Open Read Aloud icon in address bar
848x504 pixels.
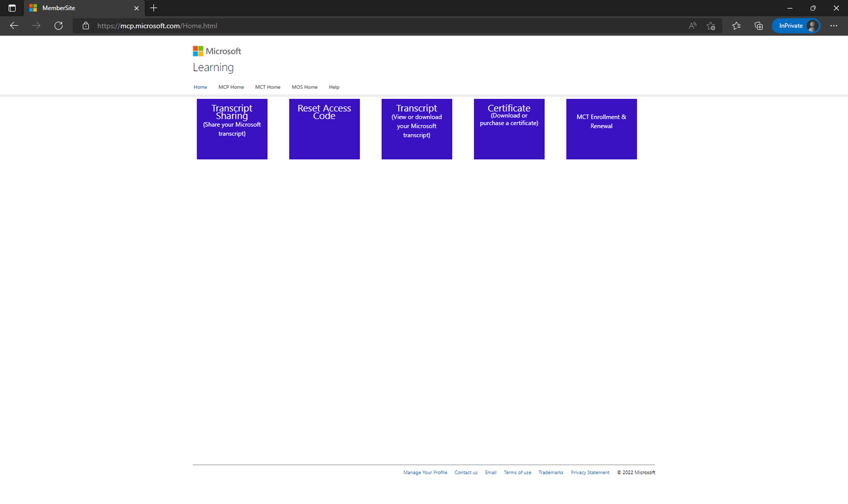tap(692, 26)
